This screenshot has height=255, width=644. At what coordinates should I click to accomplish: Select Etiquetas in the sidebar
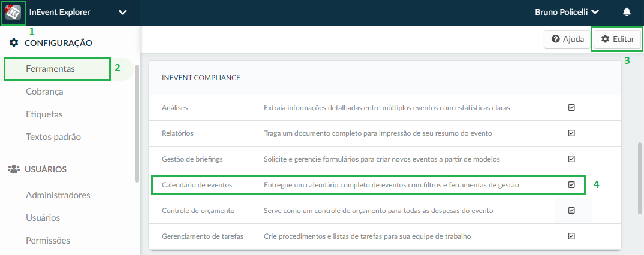point(44,114)
